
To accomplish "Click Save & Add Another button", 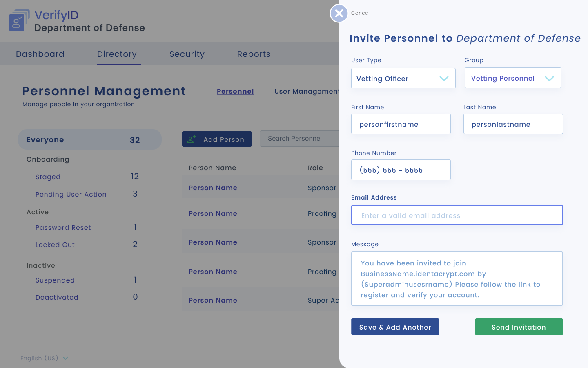I will pyautogui.click(x=395, y=327).
